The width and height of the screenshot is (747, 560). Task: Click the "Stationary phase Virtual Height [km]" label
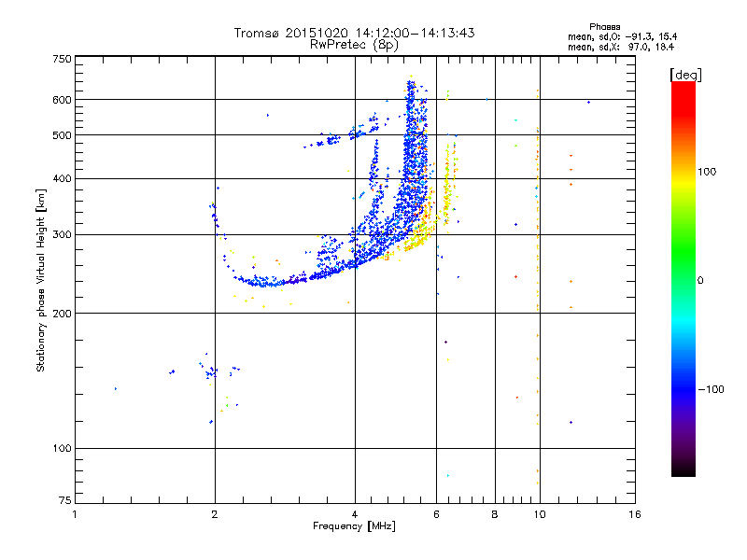(x=41, y=280)
